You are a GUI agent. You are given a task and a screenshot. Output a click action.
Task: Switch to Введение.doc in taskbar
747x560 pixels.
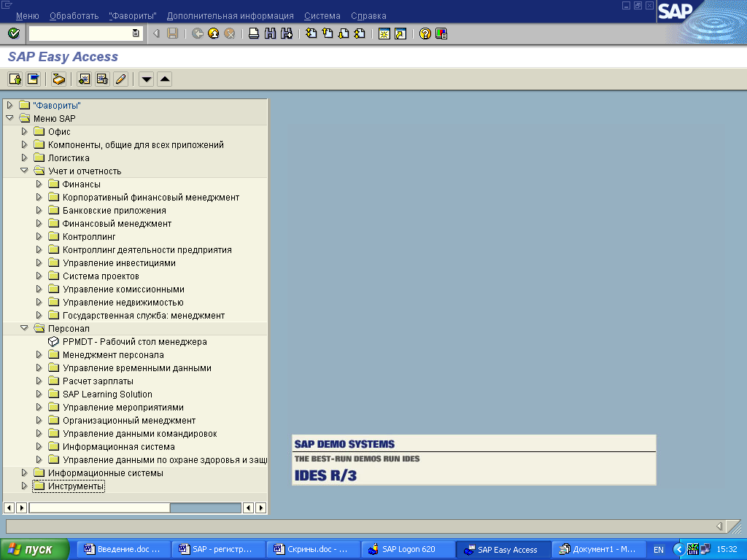pyautogui.click(x=123, y=550)
